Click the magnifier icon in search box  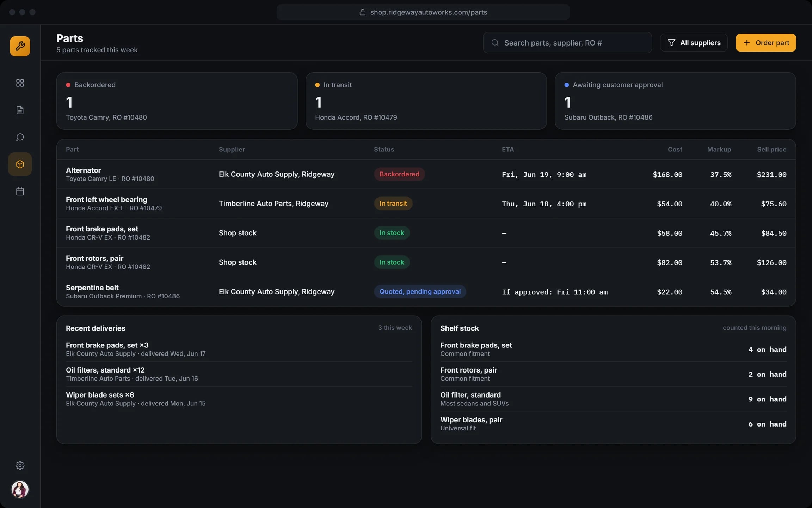pyautogui.click(x=495, y=43)
